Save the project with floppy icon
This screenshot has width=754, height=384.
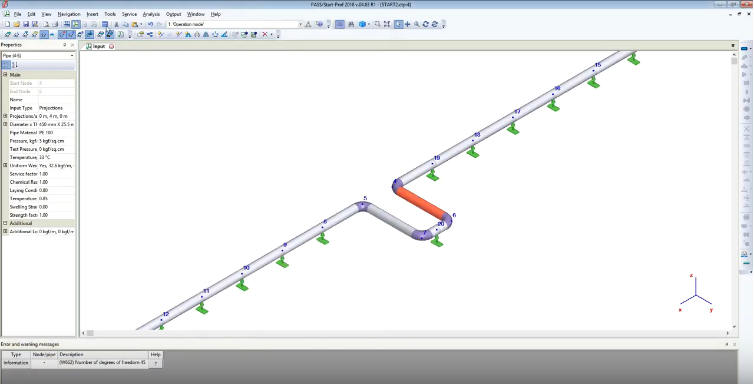(26, 24)
